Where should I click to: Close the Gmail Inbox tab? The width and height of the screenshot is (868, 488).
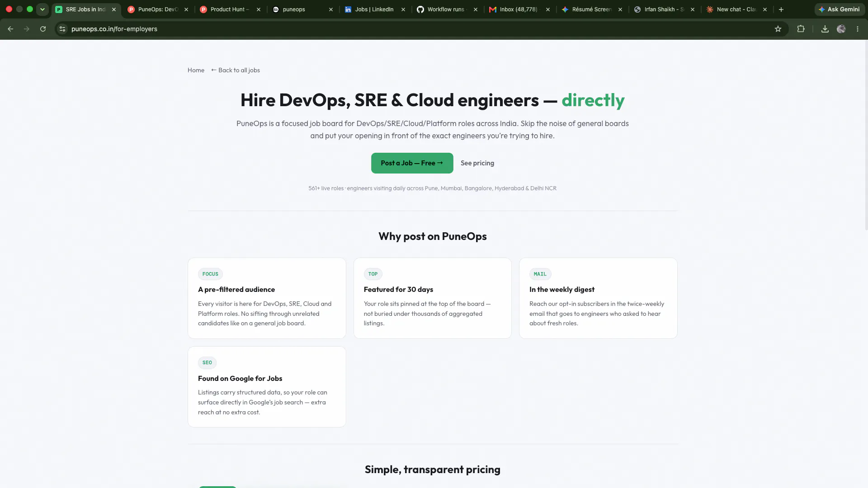(x=548, y=9)
